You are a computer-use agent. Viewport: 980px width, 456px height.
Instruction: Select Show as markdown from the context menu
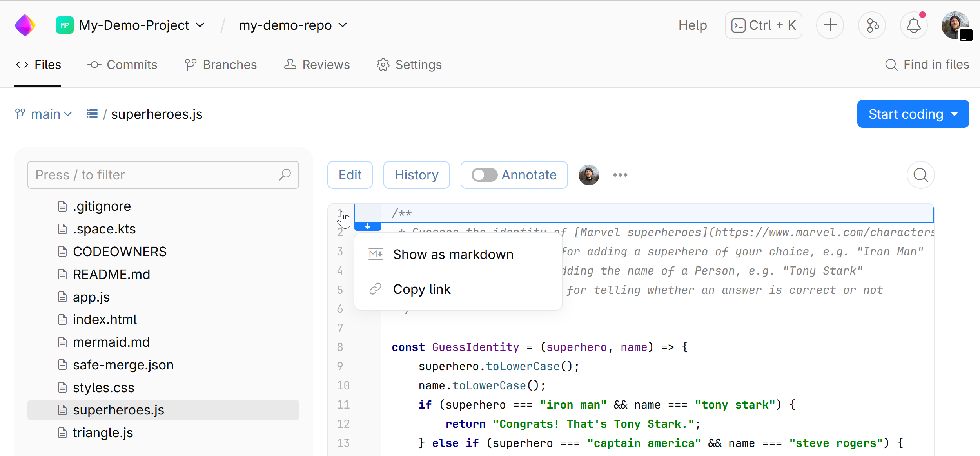tap(453, 254)
